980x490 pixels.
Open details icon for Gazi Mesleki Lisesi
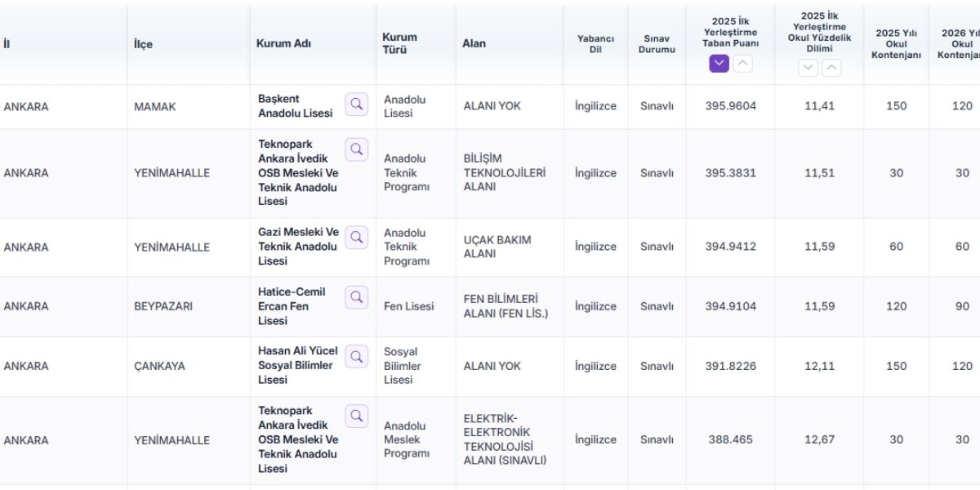tap(357, 238)
